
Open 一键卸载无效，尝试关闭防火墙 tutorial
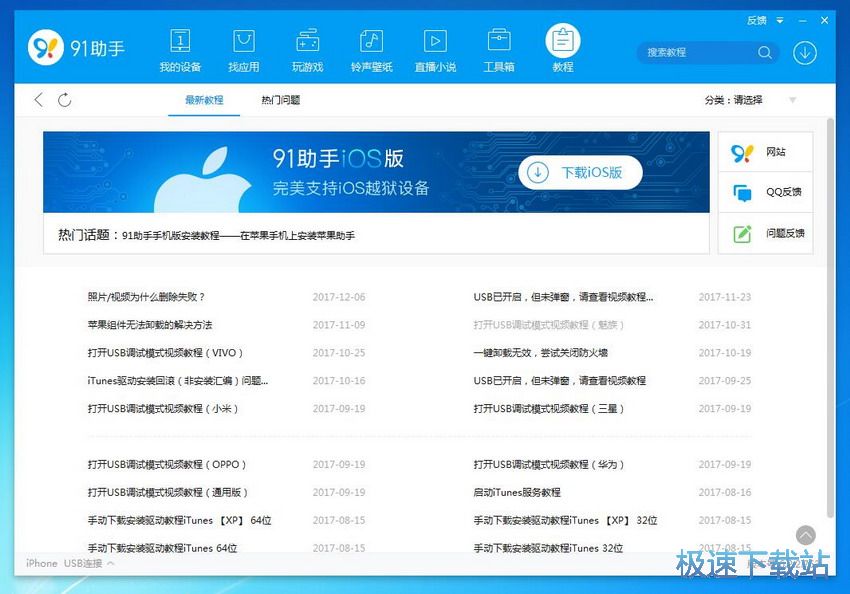pyautogui.click(x=540, y=353)
